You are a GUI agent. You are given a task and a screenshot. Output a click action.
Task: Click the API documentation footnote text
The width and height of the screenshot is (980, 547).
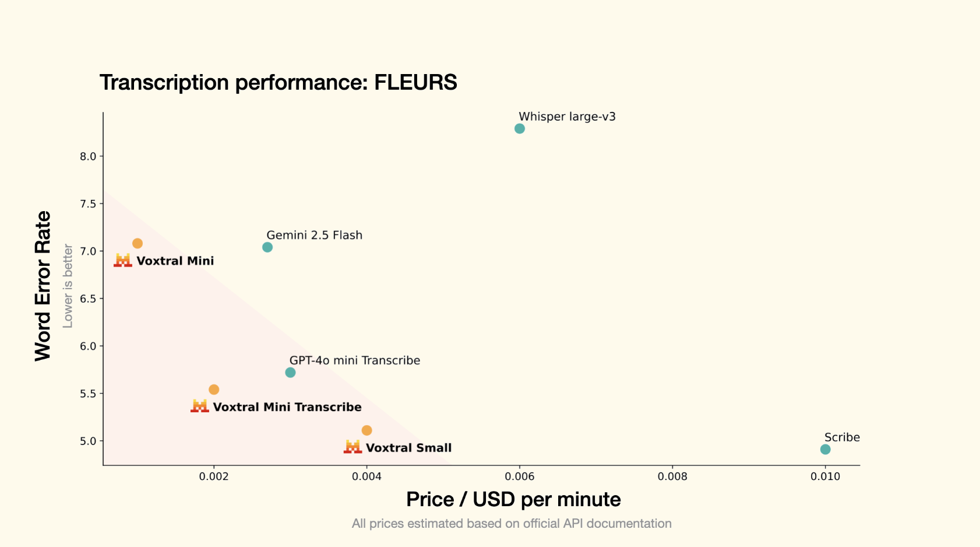tap(512, 524)
